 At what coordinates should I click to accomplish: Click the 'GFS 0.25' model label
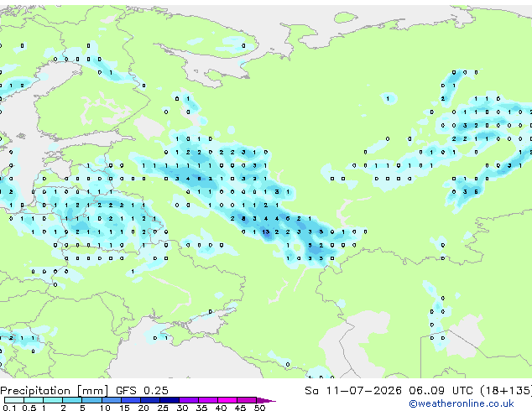pyautogui.click(x=142, y=391)
